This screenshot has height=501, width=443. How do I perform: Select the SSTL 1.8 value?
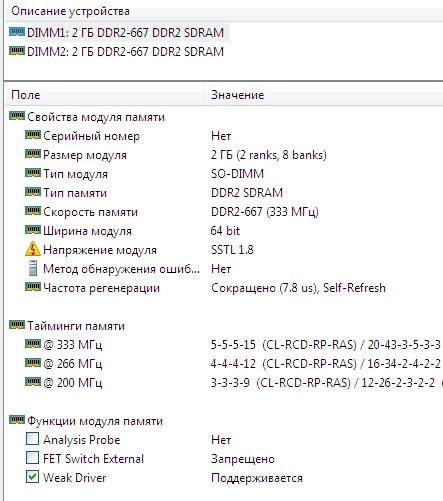tap(232, 250)
